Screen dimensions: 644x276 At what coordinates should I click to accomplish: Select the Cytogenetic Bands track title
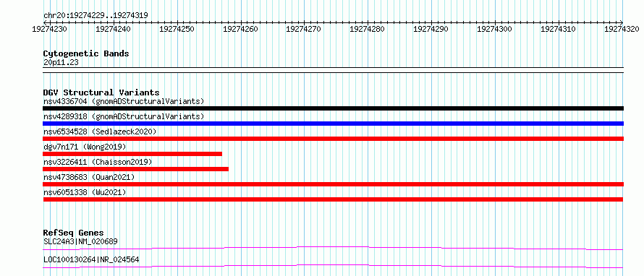click(86, 53)
